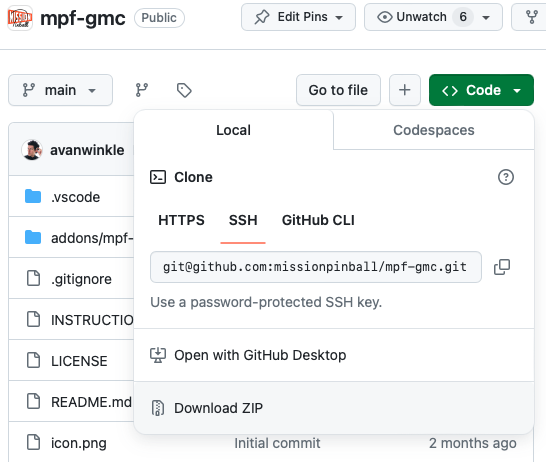Collapse the green Code dropdown
546x462 pixels.
481,90
